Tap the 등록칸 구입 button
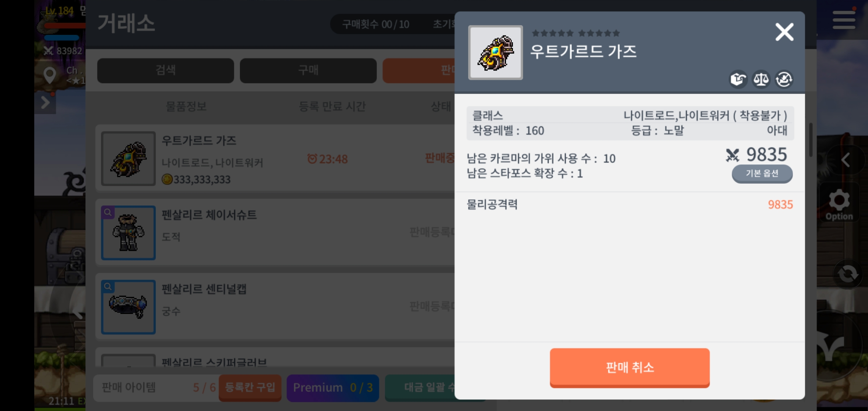 (x=250, y=387)
